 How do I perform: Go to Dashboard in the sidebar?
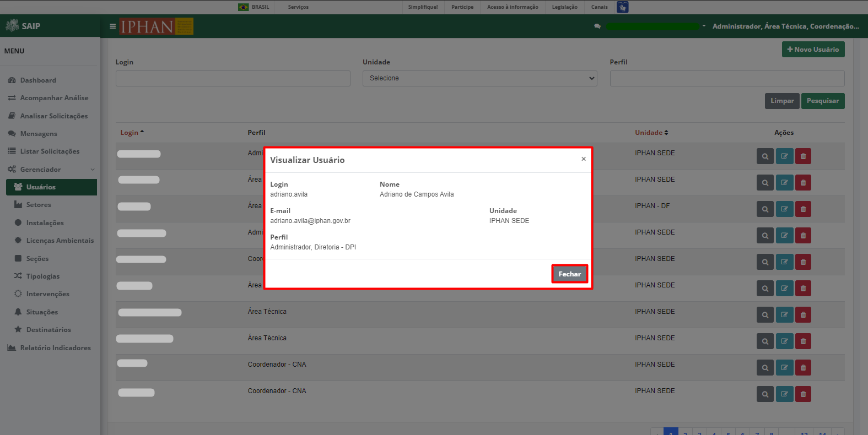click(x=38, y=80)
